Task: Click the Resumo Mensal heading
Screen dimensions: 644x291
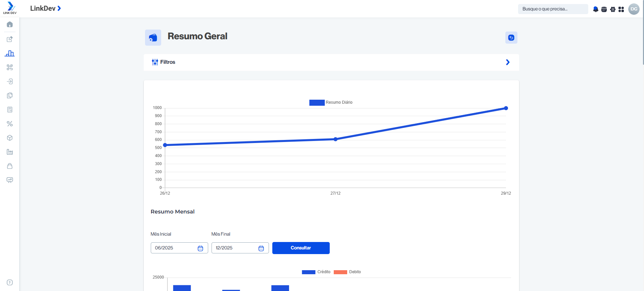Action: [173, 212]
